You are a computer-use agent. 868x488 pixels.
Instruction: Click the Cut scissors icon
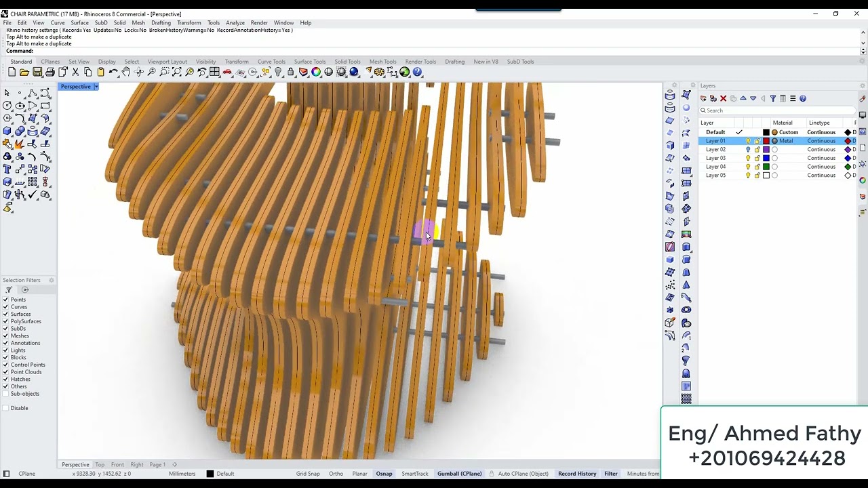tap(75, 72)
